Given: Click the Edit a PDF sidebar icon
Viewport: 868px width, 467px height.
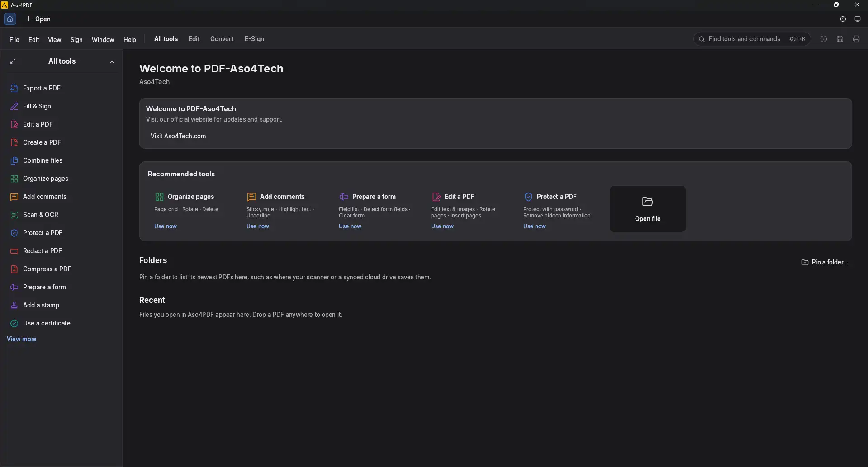Looking at the screenshot, I should (x=14, y=124).
